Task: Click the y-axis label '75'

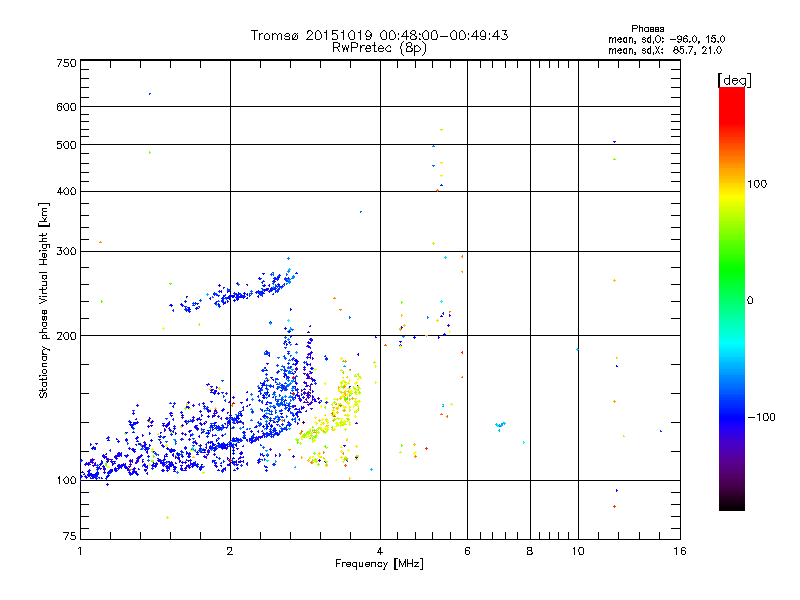Action: [x=70, y=536]
